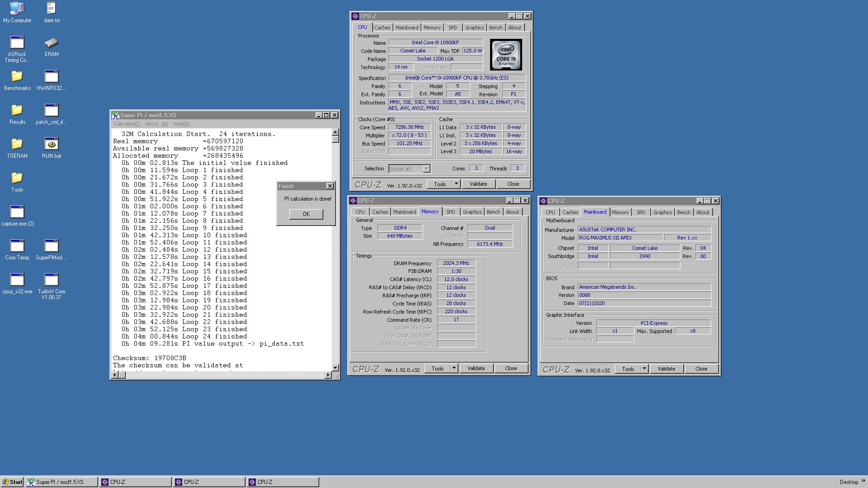
Task: Open Results folder icon
Action: (17, 114)
